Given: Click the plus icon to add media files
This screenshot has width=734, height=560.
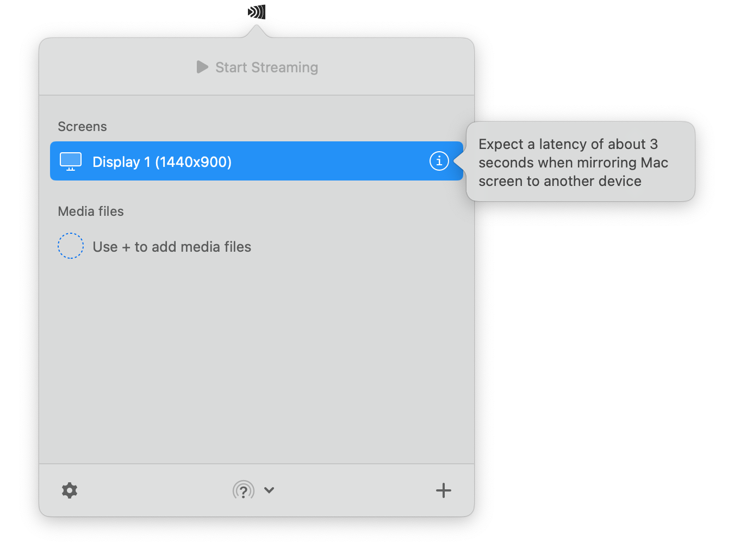Looking at the screenshot, I should click(x=444, y=490).
